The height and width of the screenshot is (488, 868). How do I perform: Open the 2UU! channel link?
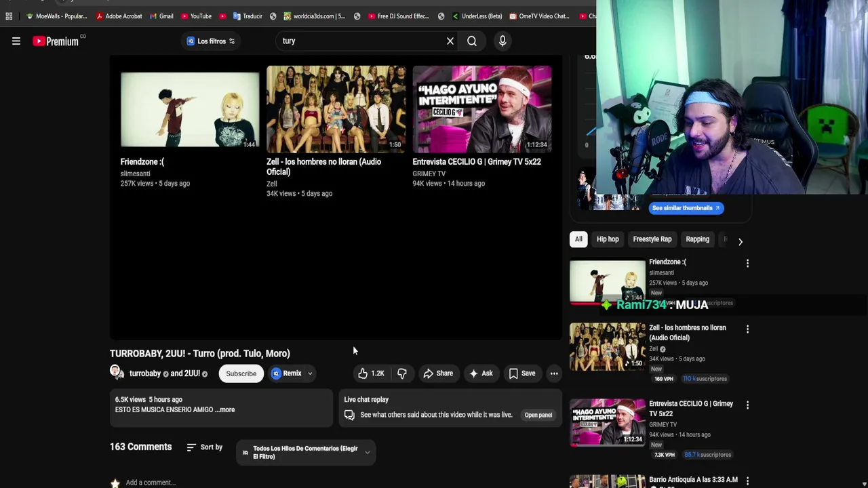(189, 373)
